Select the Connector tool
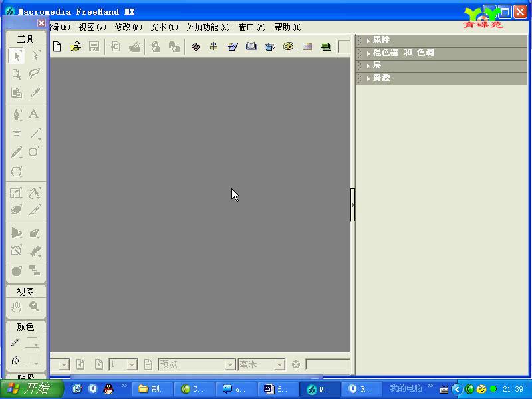Image resolution: width=532 pixels, height=399 pixels. click(35, 271)
